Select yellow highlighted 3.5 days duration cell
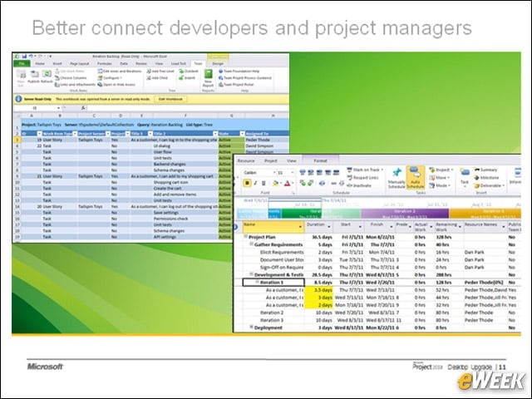This screenshot has height=399, width=532. coord(318,290)
